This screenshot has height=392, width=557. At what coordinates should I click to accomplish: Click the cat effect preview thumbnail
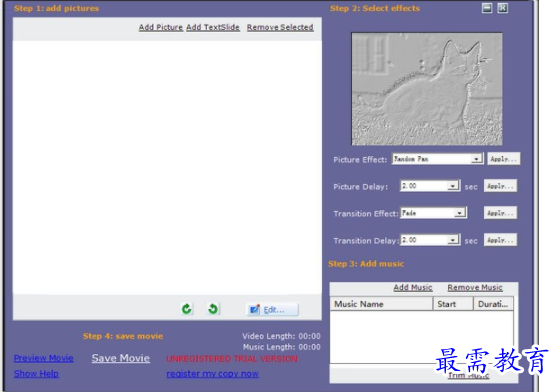click(x=427, y=89)
